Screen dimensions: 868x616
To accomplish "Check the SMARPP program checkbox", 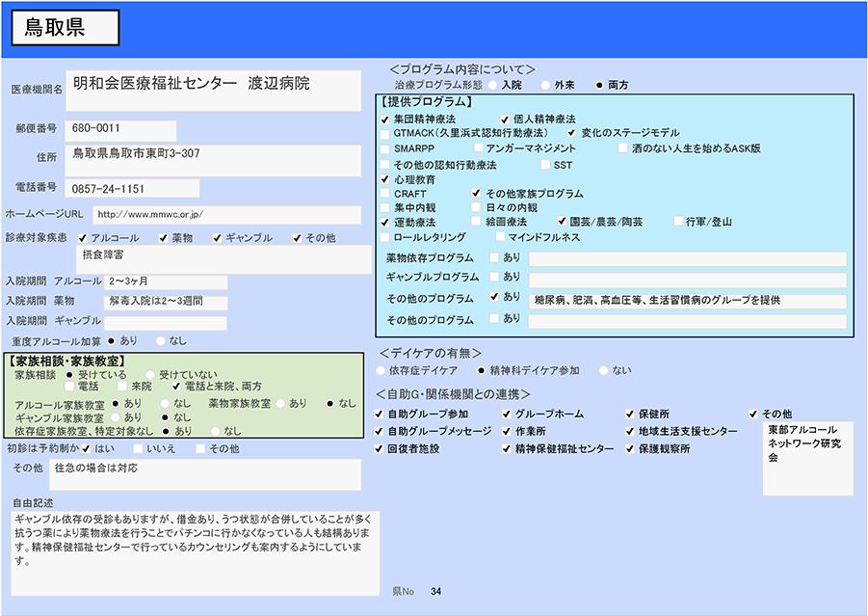I will pos(385,148).
